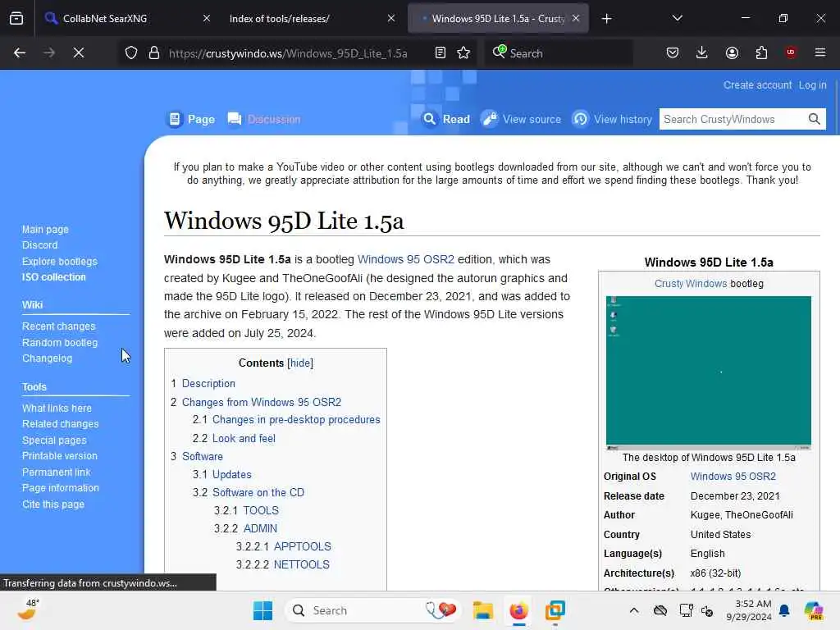Open Recent changes in sidebar

[x=58, y=326]
